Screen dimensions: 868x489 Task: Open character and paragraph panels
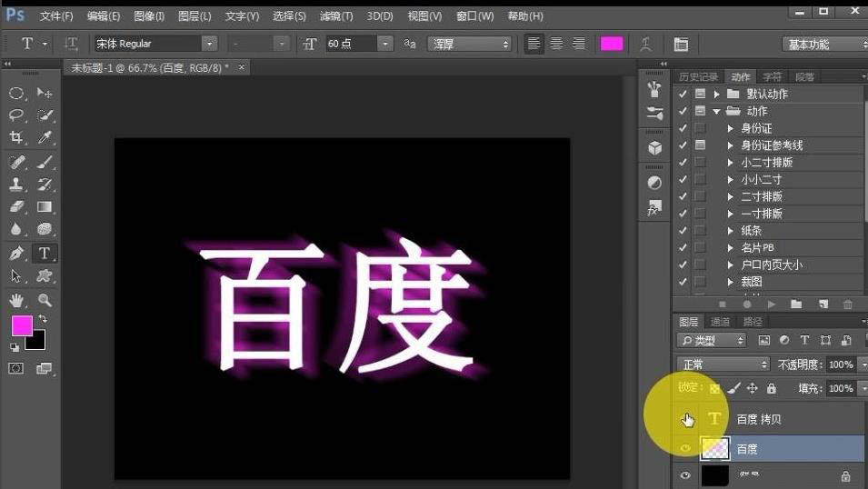coord(681,44)
